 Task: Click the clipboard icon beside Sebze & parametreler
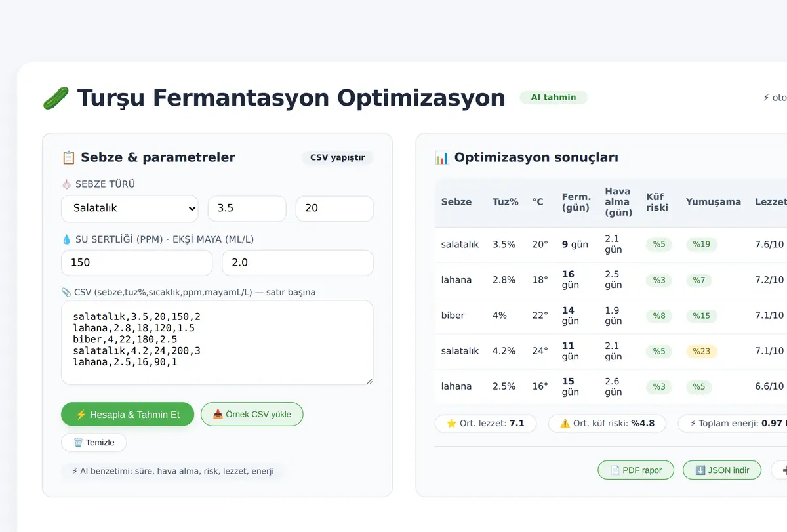click(68, 157)
